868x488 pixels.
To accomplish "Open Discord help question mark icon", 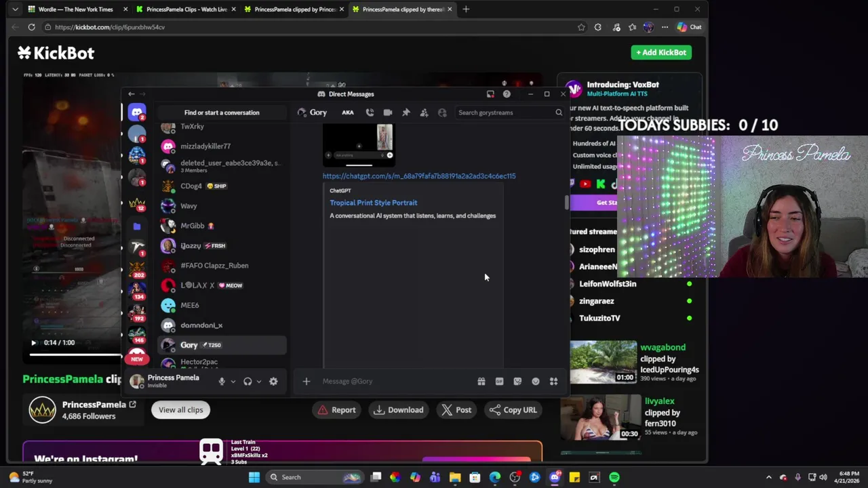I will (507, 94).
